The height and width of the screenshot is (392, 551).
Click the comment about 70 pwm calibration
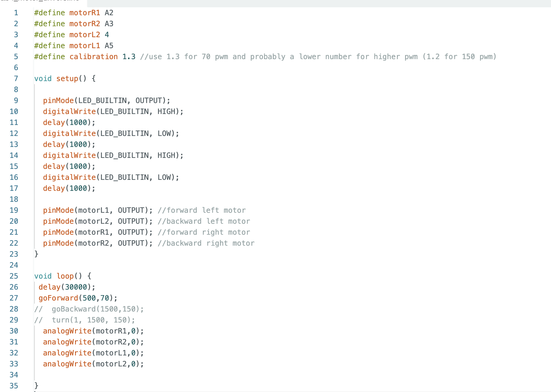click(x=318, y=57)
